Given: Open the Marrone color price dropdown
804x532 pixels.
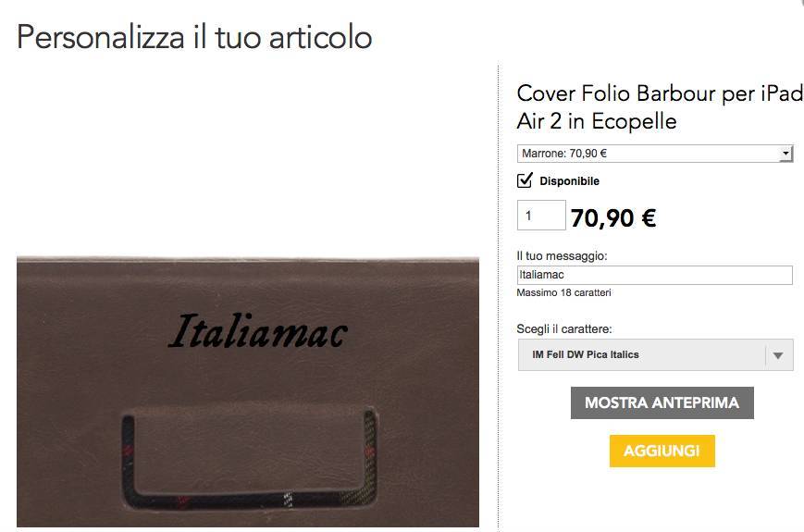Looking at the screenshot, I should tap(655, 154).
